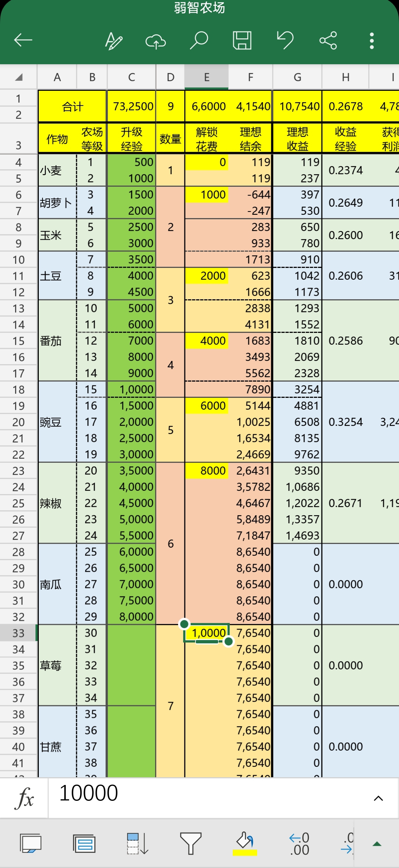Tap the cell showing 3254 in column G
This screenshot has height=868, width=399.
297,390
